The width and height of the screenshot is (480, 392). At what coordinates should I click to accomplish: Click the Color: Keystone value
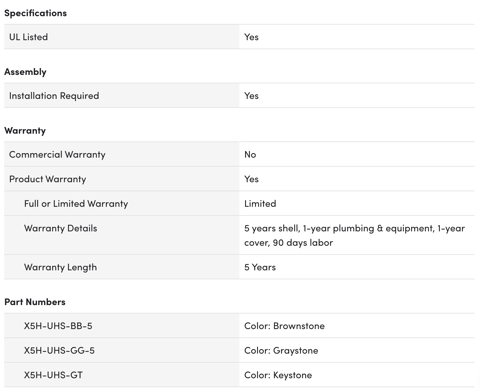tap(278, 375)
